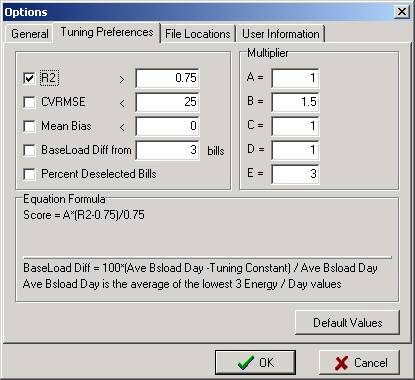This screenshot has width=415, height=380.
Task: Click the multiplier A input field
Action: 295,78
